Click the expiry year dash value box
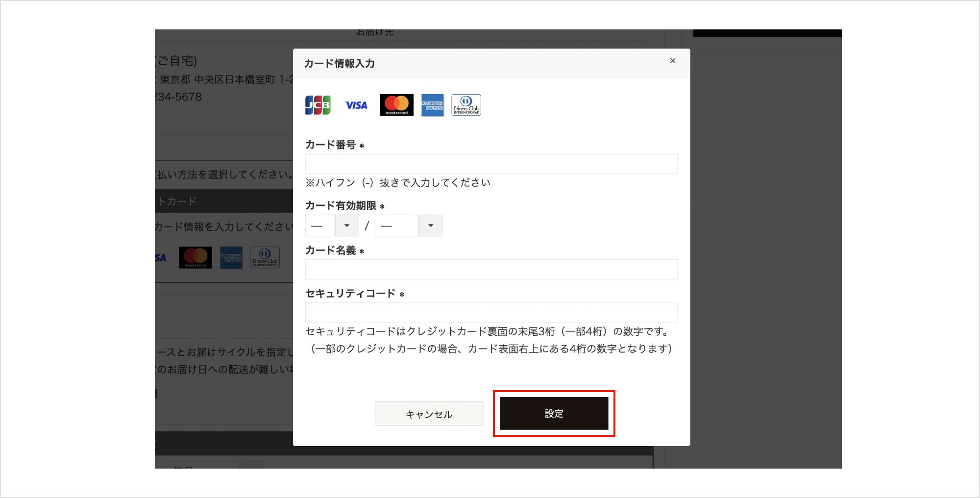The height and width of the screenshot is (498, 980). coord(396,225)
